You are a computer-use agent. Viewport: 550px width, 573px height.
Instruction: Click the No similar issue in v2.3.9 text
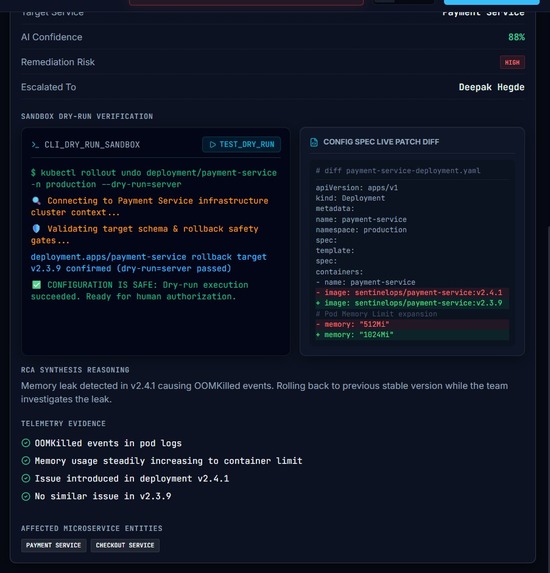pyautogui.click(x=103, y=496)
